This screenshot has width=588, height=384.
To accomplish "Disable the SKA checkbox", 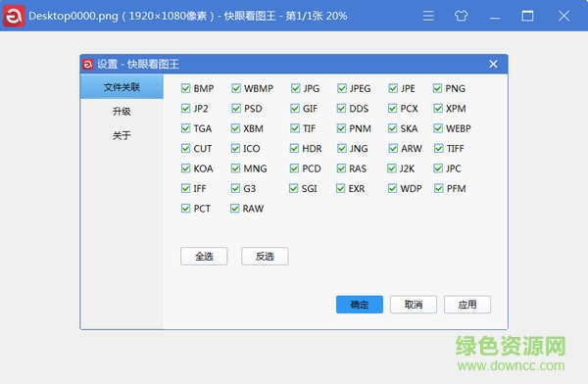I will click(392, 128).
